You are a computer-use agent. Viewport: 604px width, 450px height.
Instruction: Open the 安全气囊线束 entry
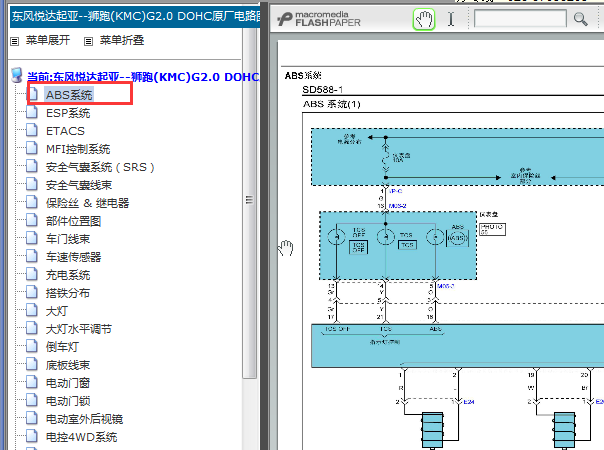coord(79,185)
